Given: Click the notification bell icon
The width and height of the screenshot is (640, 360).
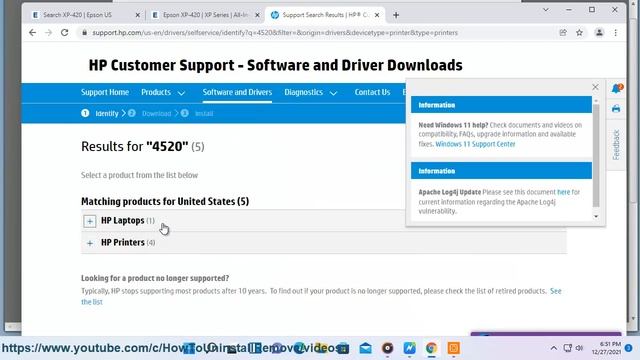Looking at the screenshot, I should [616, 88].
